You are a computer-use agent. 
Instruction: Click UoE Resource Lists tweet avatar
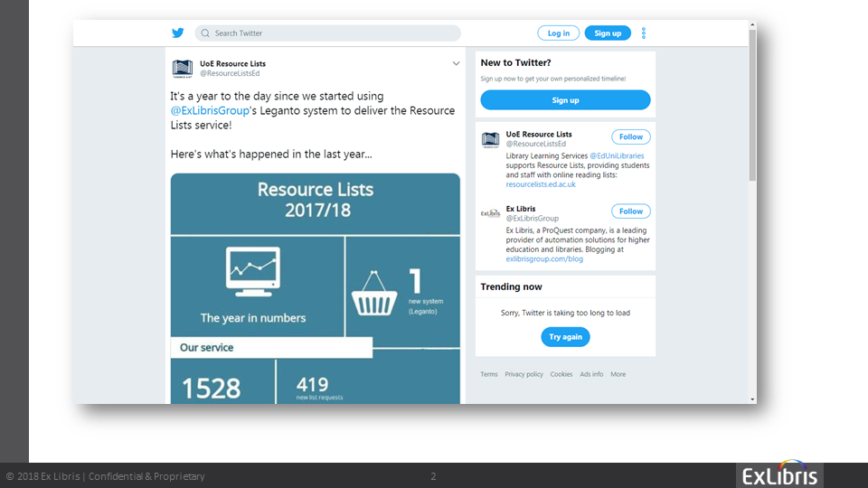(183, 68)
